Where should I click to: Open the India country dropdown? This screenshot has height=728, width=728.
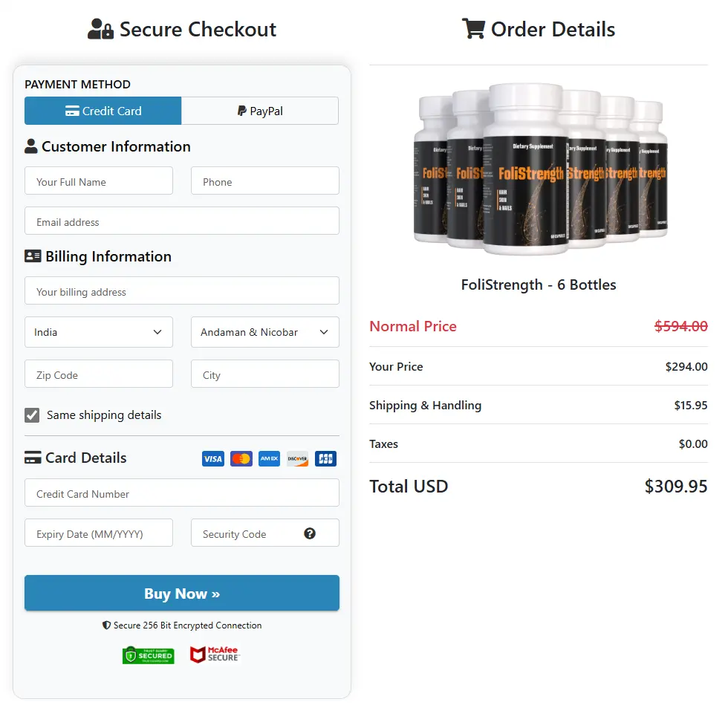coord(99,332)
